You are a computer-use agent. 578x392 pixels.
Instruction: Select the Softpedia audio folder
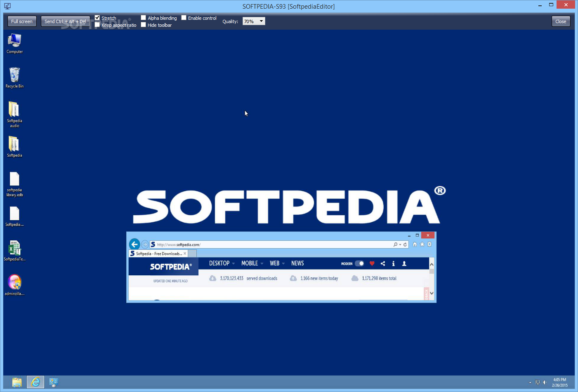point(14,114)
